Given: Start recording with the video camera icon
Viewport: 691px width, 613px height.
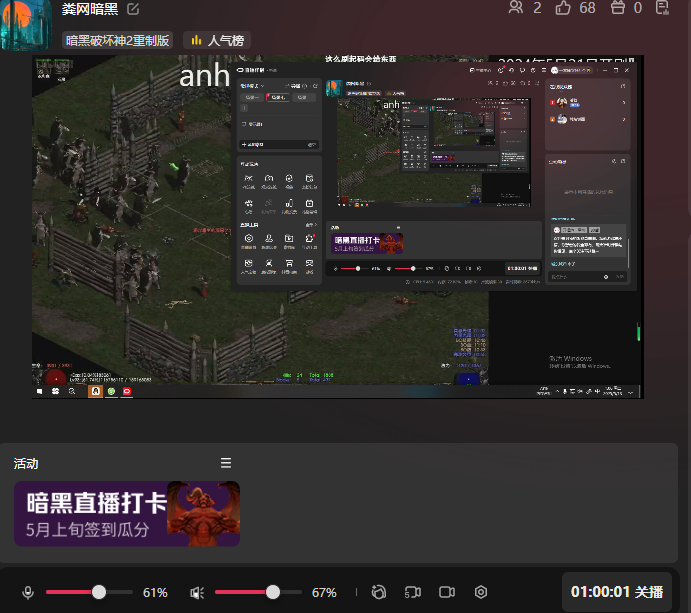Looking at the screenshot, I should 447,592.
